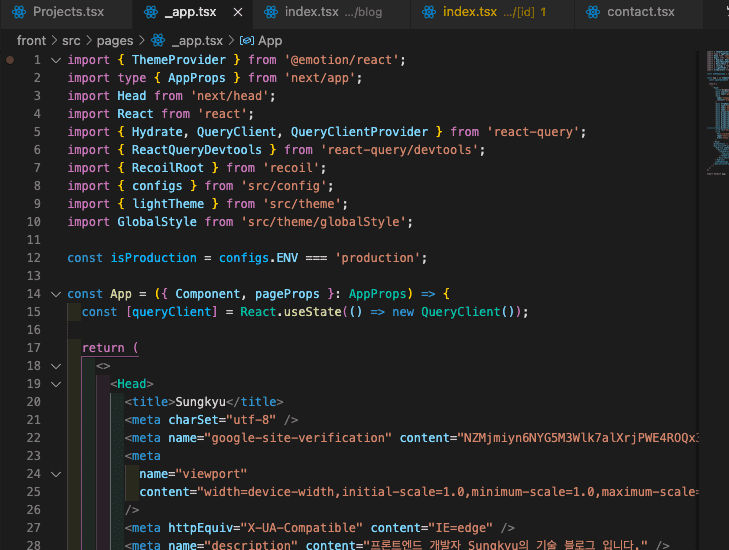The height and width of the screenshot is (550, 729).
Task: Click the React icon on contact.tsx tab
Action: coord(593,12)
